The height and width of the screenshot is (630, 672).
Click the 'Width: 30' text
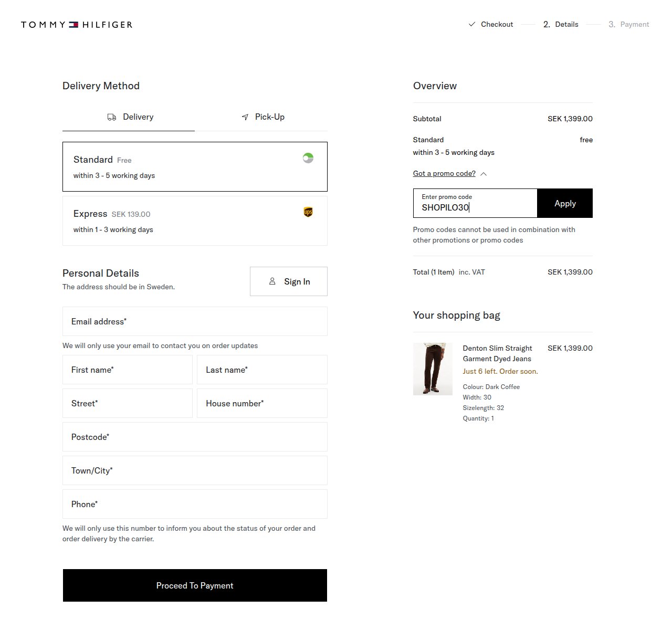477,397
